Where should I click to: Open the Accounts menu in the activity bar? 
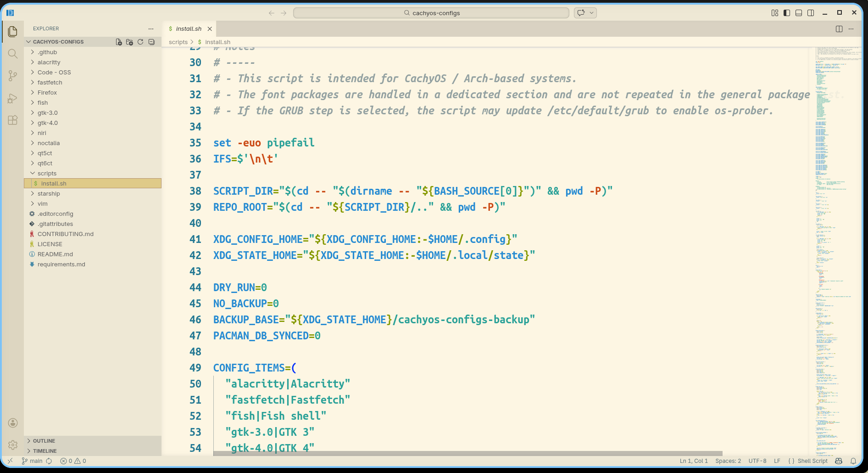[x=13, y=423]
